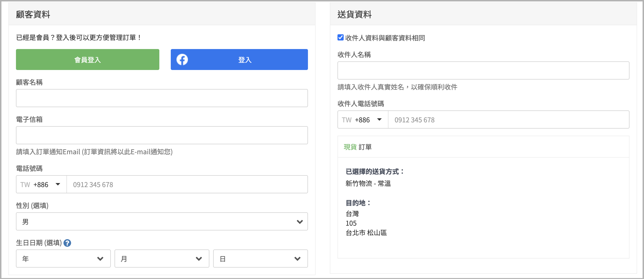Click the 台北市 松山區 destination text

click(366, 233)
